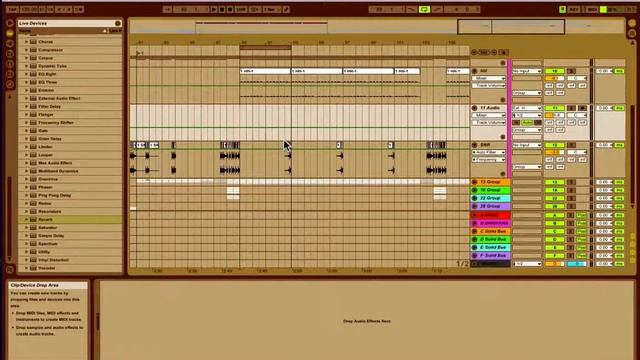This screenshot has height=360, width=640.
Task: Open the Frequency control chooser dropdown
Action: click(489, 160)
